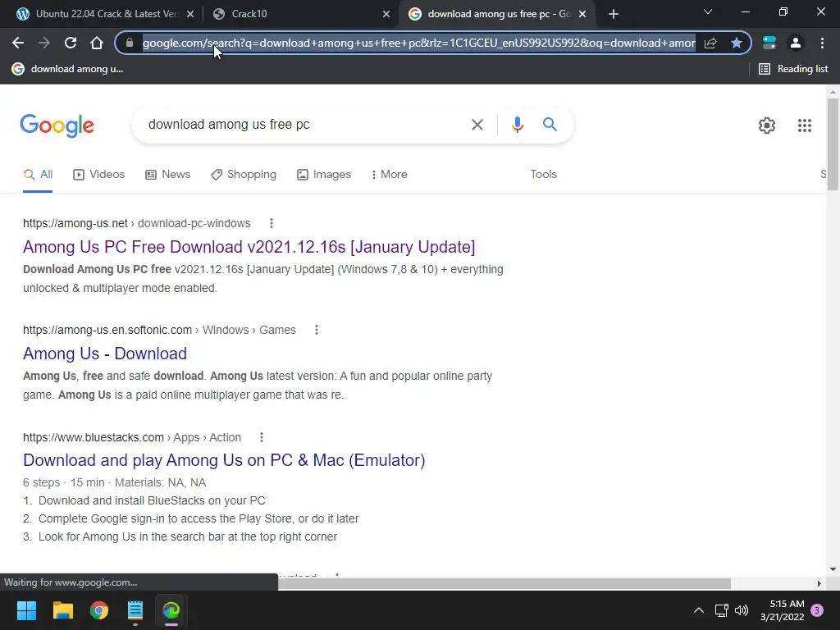The height and width of the screenshot is (630, 840).
Task: Click into the Google search box
Action: click(x=303, y=125)
